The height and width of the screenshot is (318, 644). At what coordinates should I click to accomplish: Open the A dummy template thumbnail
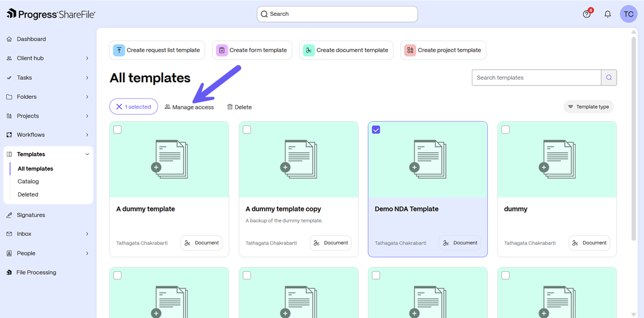tap(169, 160)
